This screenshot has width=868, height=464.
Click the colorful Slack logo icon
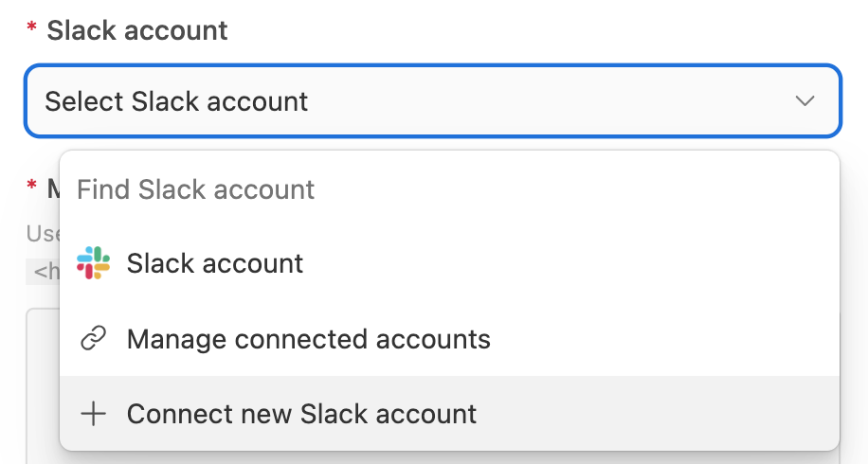click(x=93, y=262)
